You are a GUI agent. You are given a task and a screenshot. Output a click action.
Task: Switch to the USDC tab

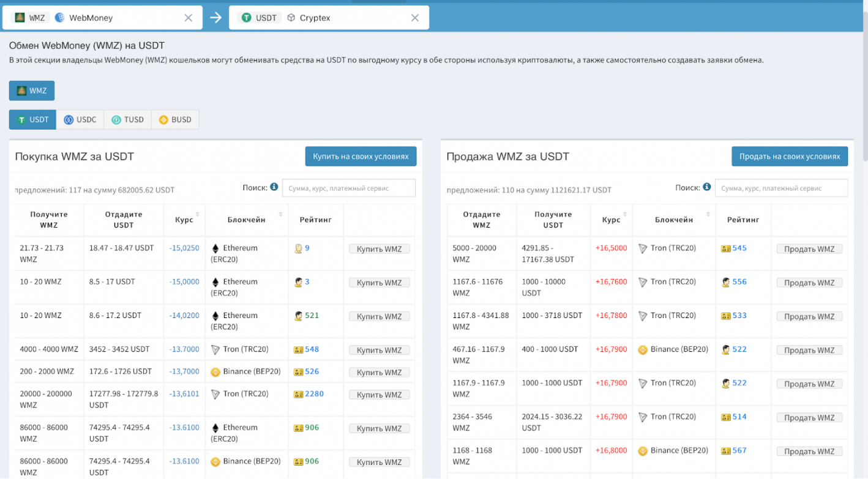click(80, 120)
